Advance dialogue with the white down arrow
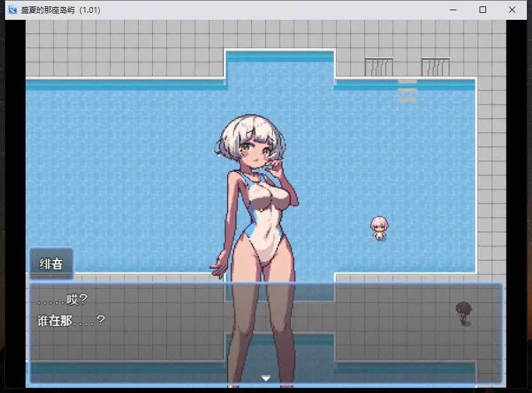Screen dimensions: 532x393 (266, 378)
